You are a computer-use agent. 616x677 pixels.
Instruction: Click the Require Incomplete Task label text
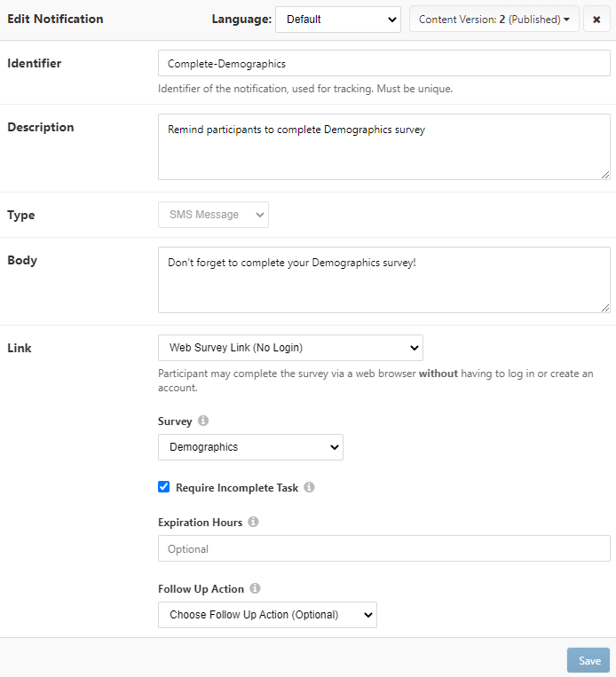coord(237,488)
